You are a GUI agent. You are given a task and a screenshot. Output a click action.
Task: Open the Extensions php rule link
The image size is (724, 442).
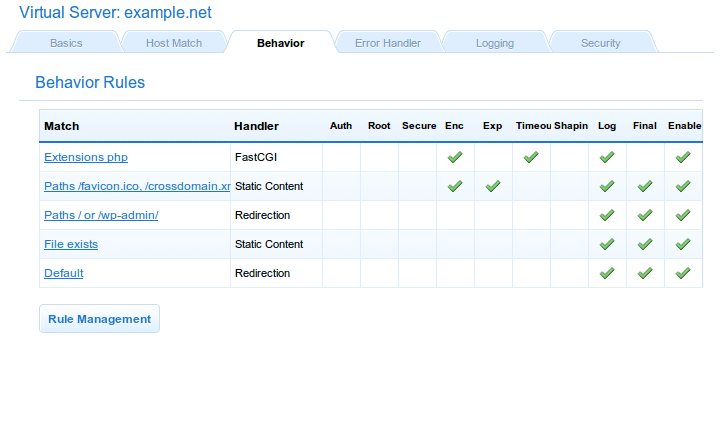point(86,158)
